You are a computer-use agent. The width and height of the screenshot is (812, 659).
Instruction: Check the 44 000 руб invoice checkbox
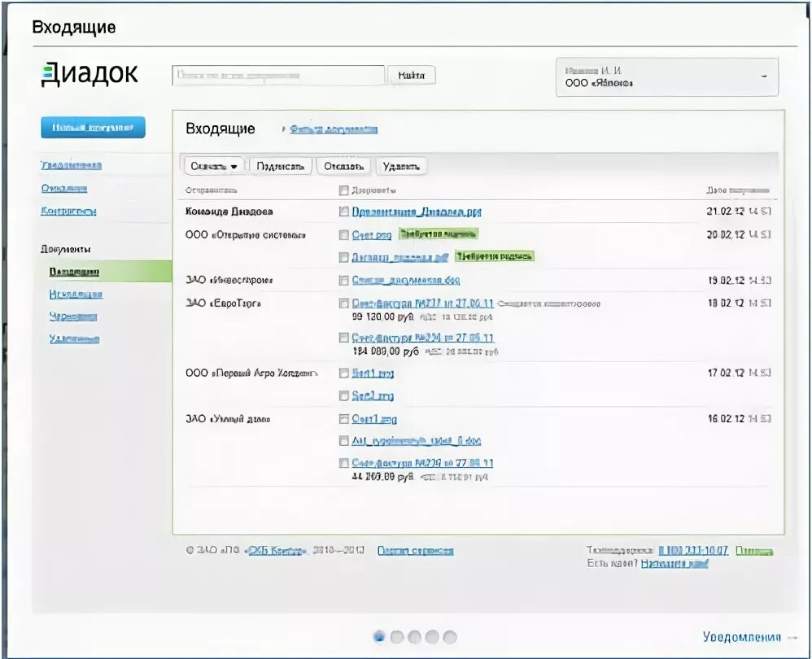coord(343,463)
